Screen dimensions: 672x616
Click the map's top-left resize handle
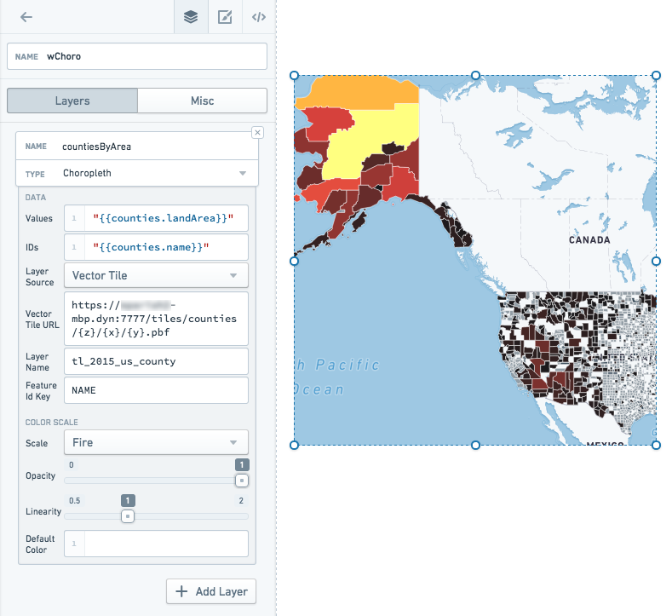294,76
